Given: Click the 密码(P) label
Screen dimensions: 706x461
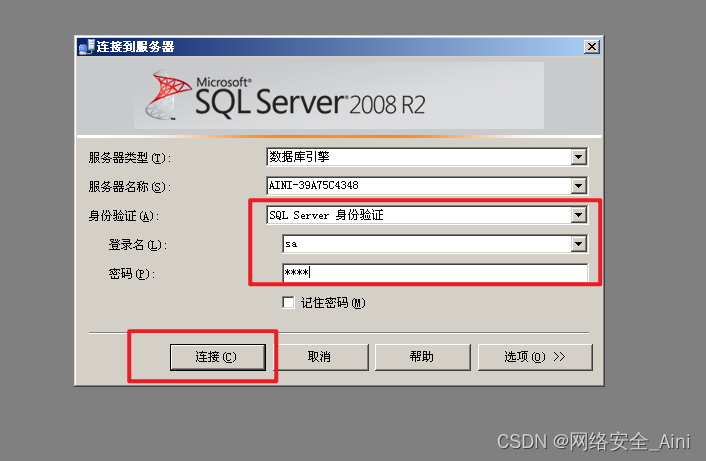Looking at the screenshot, I should pos(131,274).
